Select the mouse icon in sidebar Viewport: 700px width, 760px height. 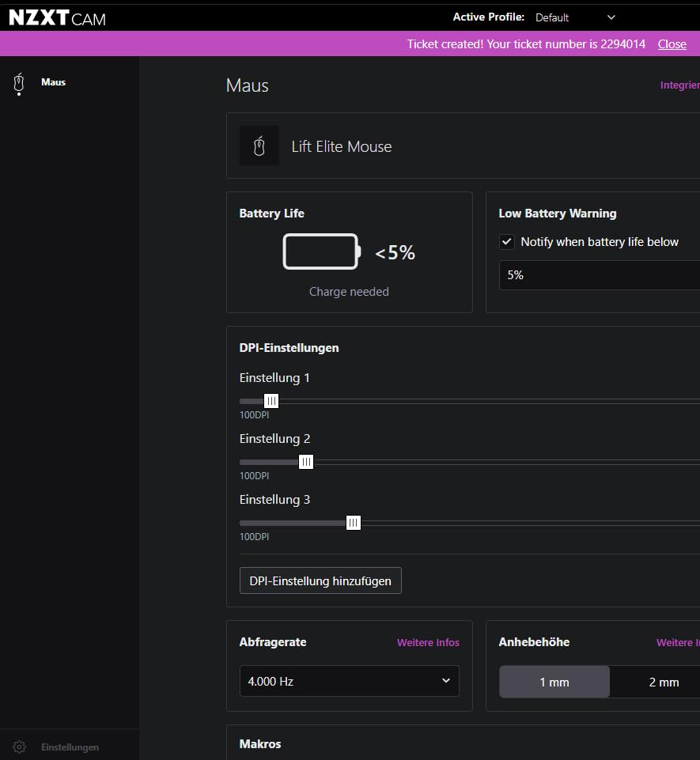(19, 83)
